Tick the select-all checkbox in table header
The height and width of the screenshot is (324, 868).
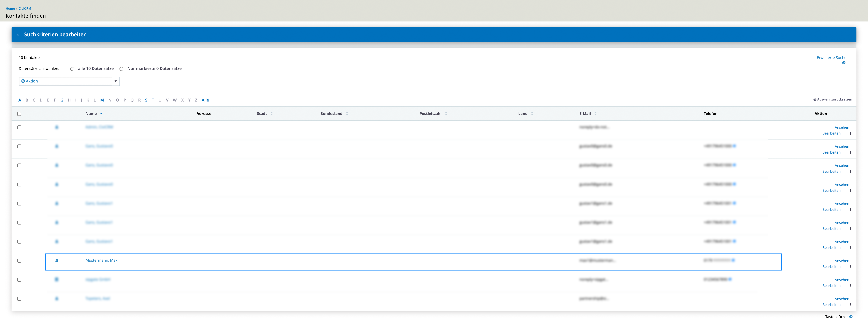[19, 114]
